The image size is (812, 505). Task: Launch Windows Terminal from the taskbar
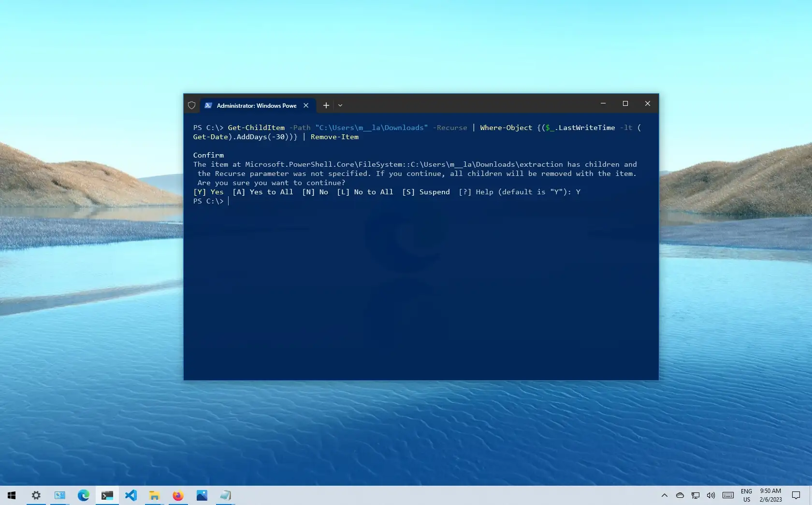[x=107, y=495]
